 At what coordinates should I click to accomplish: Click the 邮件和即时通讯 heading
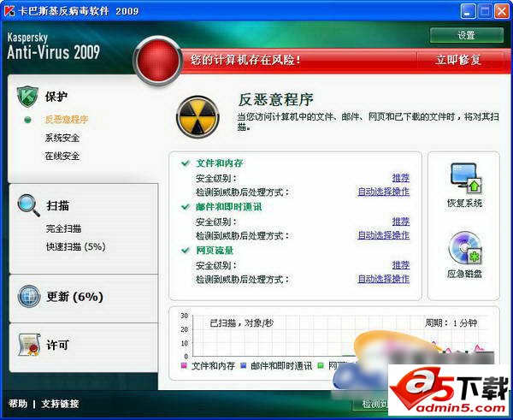coord(228,206)
